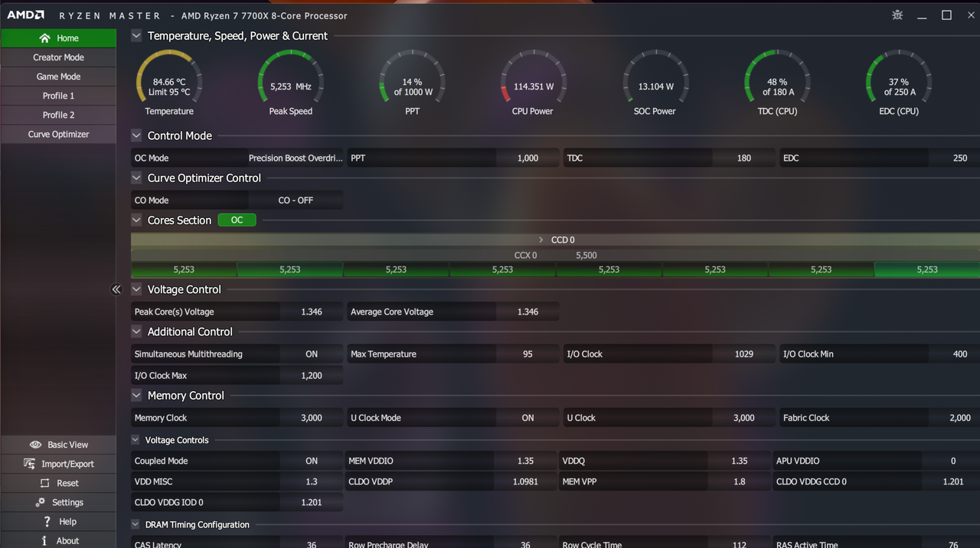The image size is (980, 548).
Task: Click the MEM VDDIO value 1.35
Action: 525,461
